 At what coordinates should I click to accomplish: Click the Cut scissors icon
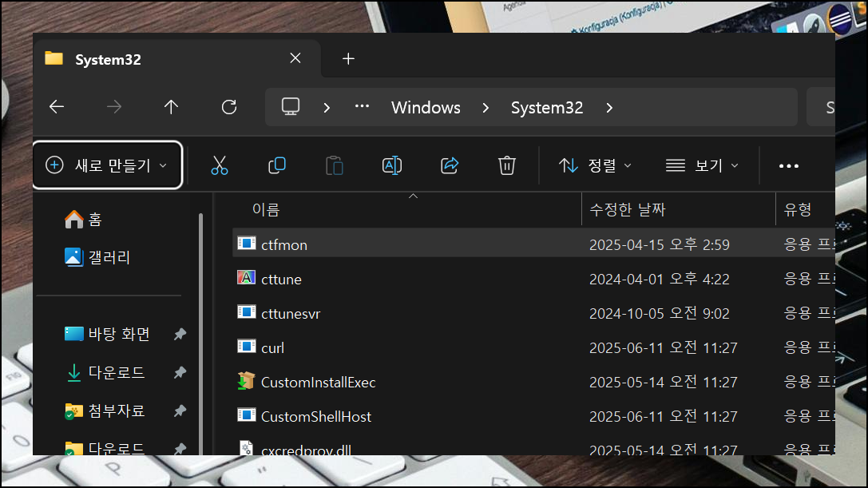(x=220, y=165)
